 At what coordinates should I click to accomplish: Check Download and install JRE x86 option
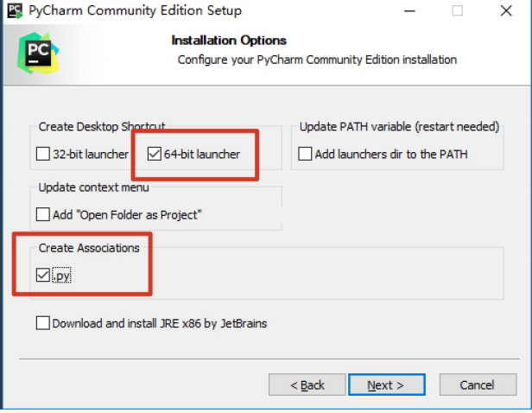coord(43,323)
